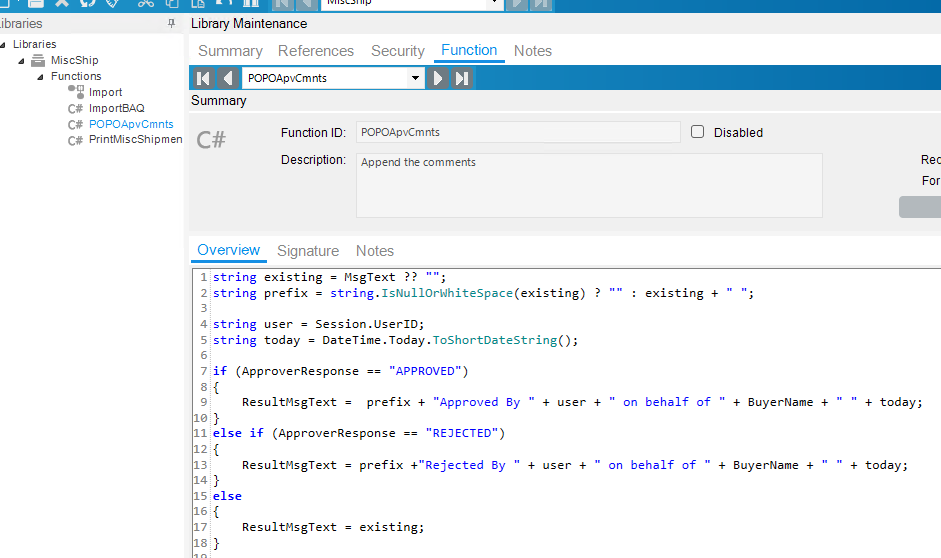Select PrintMiscShipment function in tree

[x=135, y=140]
